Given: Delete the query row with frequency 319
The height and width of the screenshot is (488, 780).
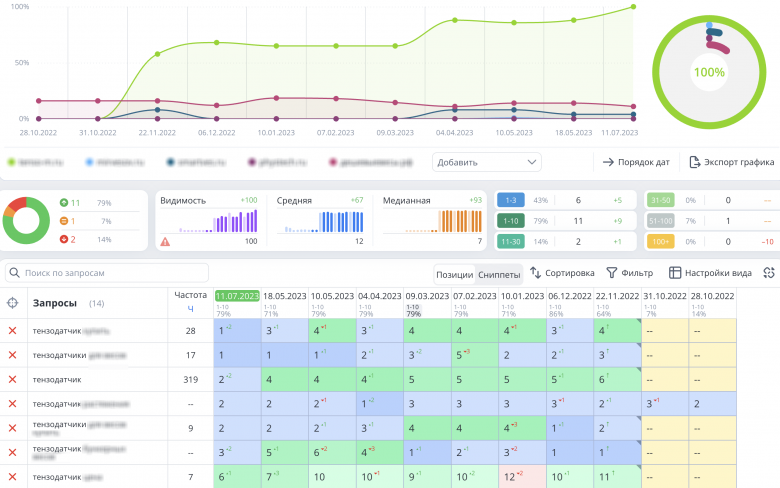Looking at the screenshot, I should point(12,379).
